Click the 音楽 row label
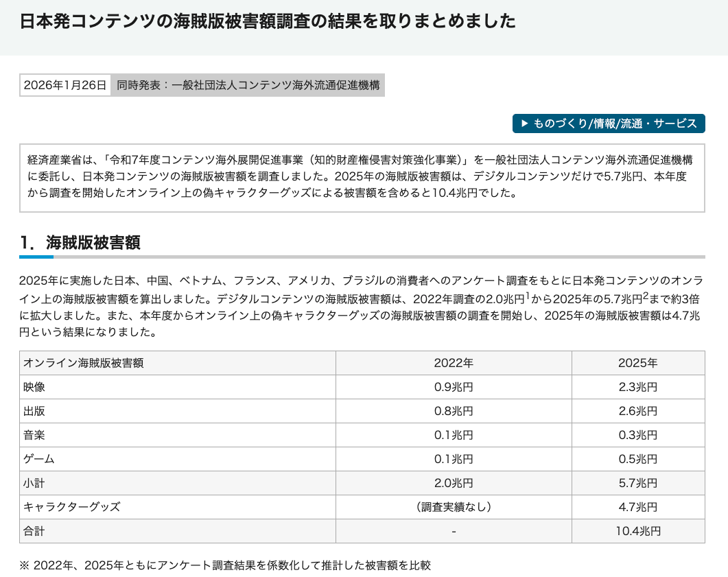728x577 pixels. (x=34, y=435)
